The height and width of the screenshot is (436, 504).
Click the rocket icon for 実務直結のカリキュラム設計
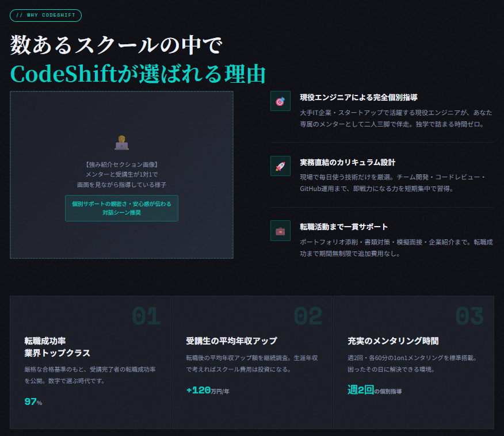click(280, 166)
